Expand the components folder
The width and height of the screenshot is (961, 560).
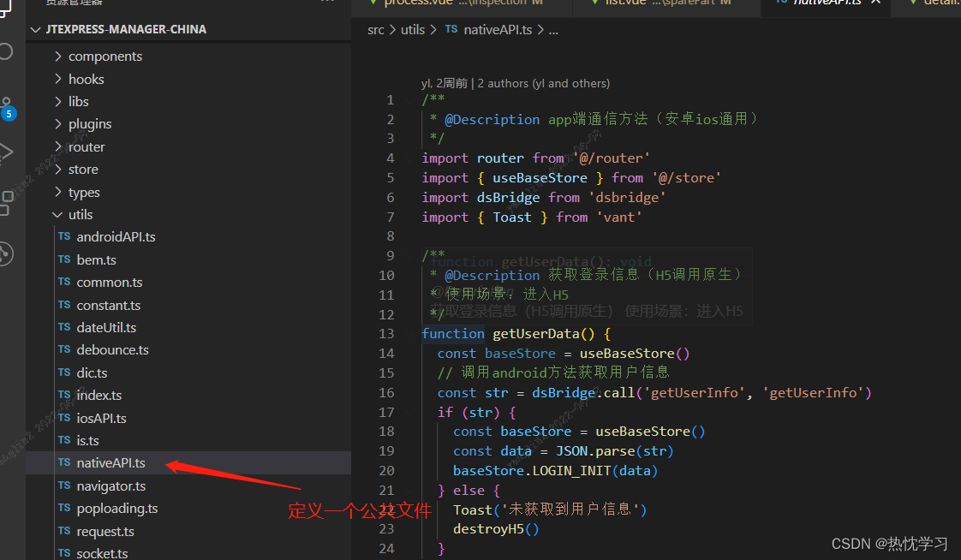coord(58,56)
